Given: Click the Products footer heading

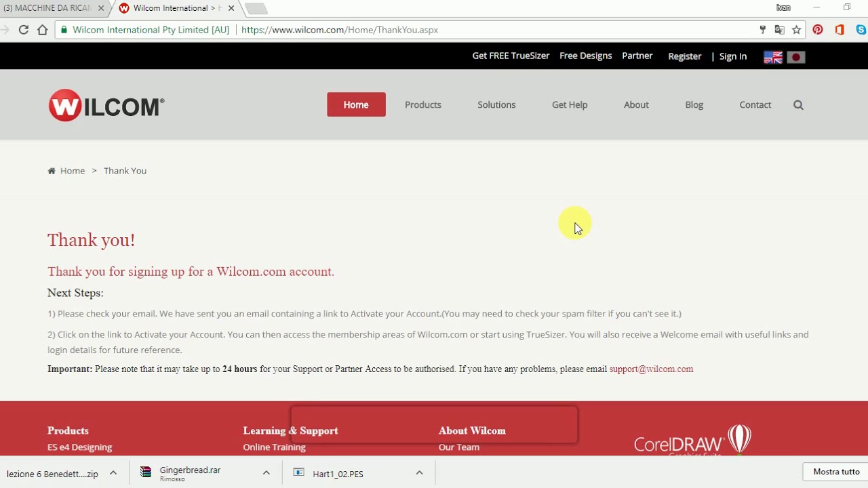Looking at the screenshot, I should 68,430.
